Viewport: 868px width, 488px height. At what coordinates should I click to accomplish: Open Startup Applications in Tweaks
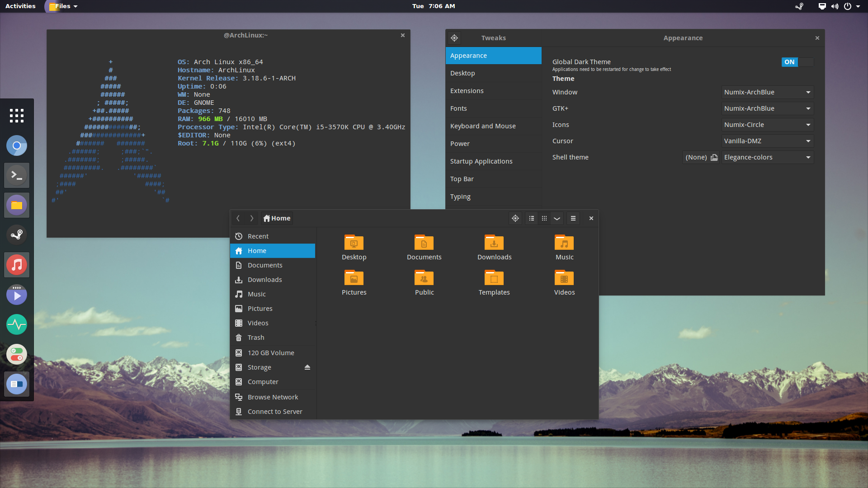(481, 161)
